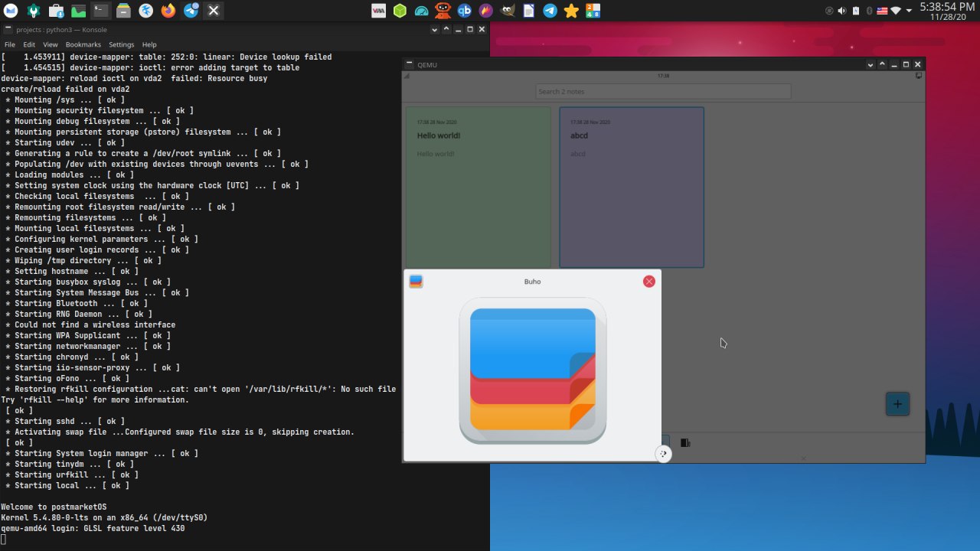
Task: Click the small Buho icon in dialog header
Action: tap(416, 282)
